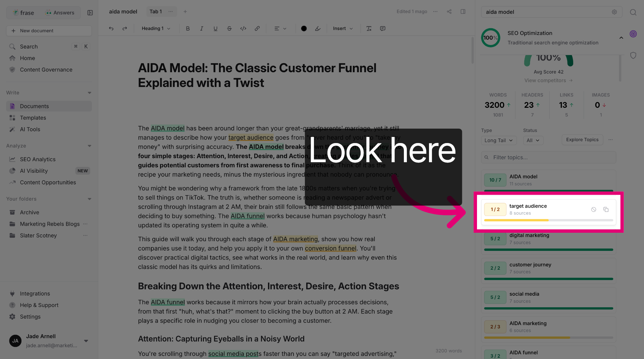Copy the target audience topic icon
The height and width of the screenshot is (359, 644).
(x=606, y=210)
